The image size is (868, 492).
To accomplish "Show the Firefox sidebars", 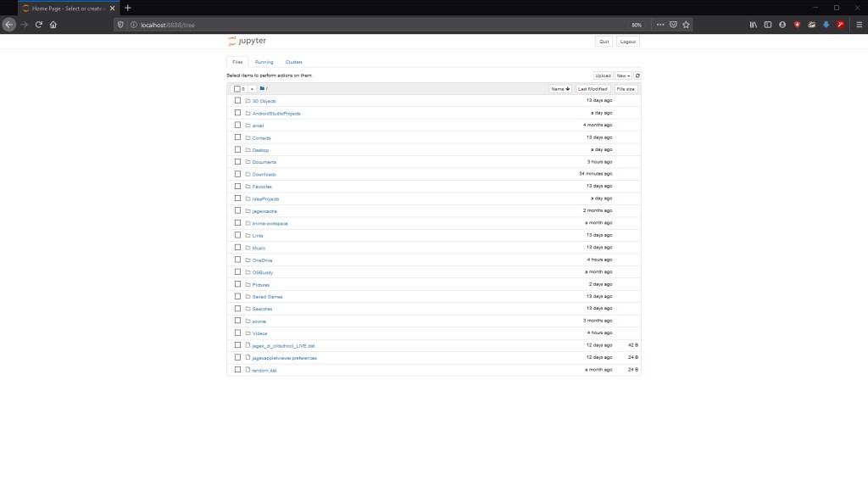I will coord(768,25).
